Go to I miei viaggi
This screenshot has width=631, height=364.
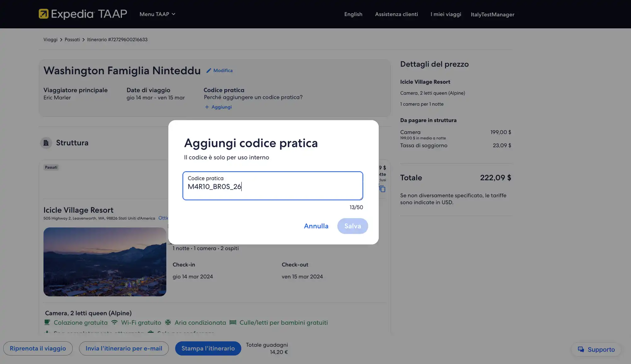446,14
